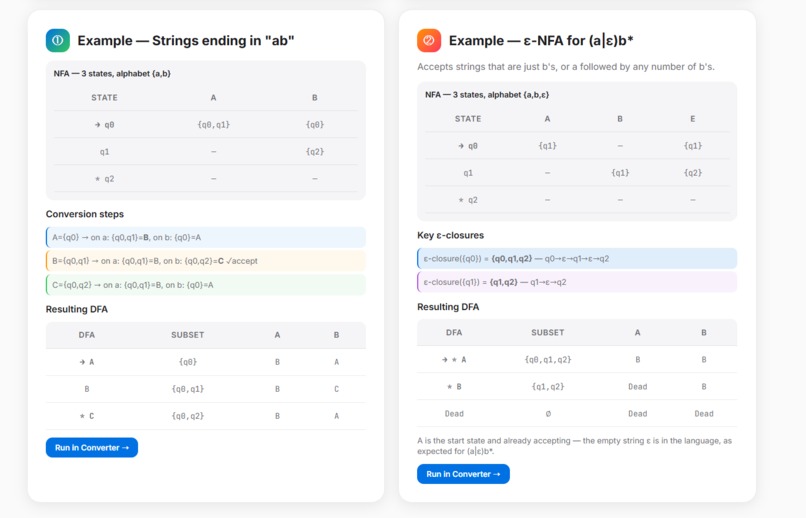Click "* B" state in right DFA table
The image size is (806, 518).
click(454, 386)
